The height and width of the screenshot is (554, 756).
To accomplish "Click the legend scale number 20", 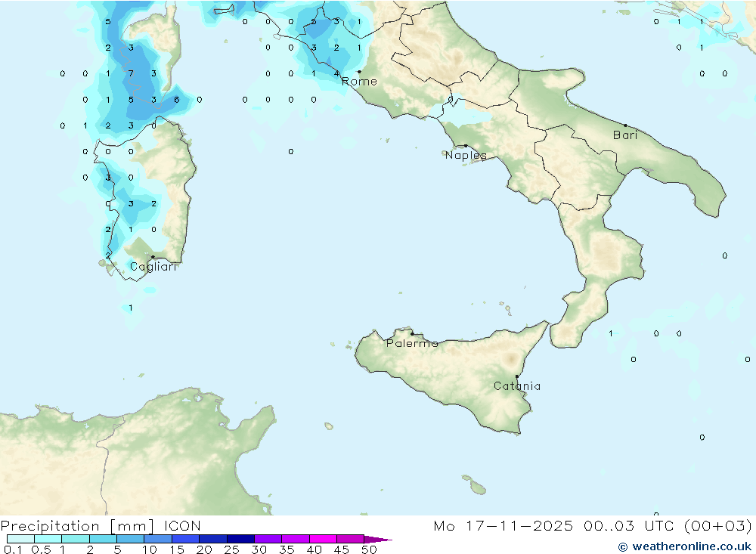I will tap(204, 549).
